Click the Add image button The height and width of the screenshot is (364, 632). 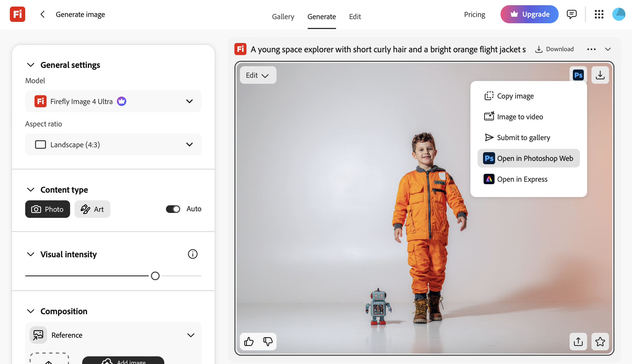tap(123, 361)
